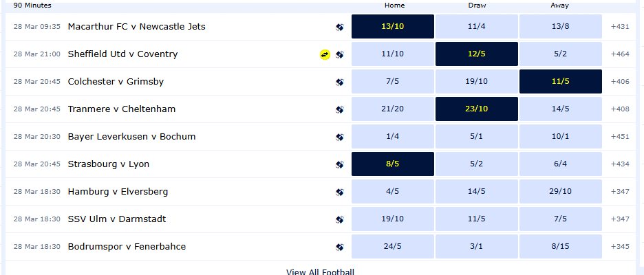
Task: Click stats icon for Bayer Leverkusen v Bochum
Action: (340, 137)
